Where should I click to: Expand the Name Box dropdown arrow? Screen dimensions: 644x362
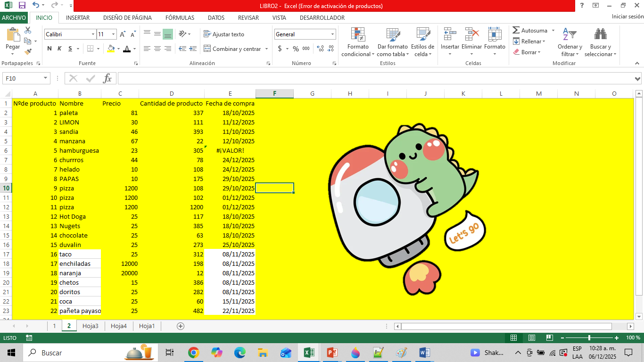tap(45, 78)
